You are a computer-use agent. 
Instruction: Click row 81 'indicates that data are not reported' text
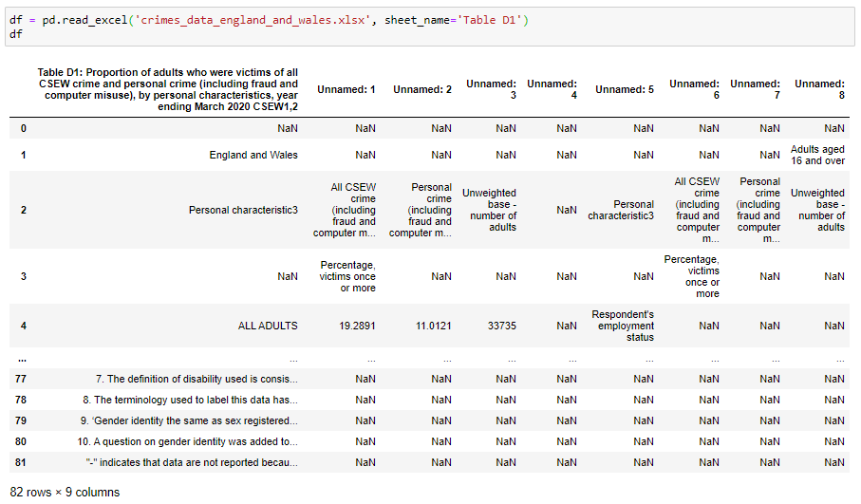point(192,463)
